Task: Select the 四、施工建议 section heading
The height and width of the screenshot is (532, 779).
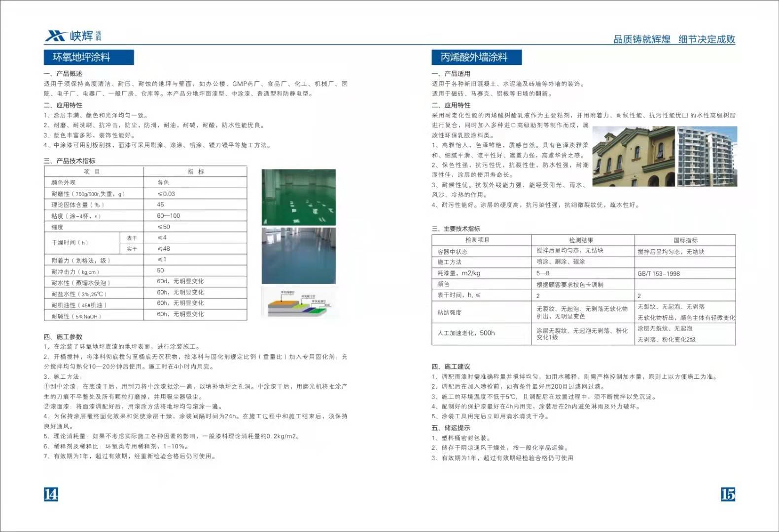Action: point(451,366)
